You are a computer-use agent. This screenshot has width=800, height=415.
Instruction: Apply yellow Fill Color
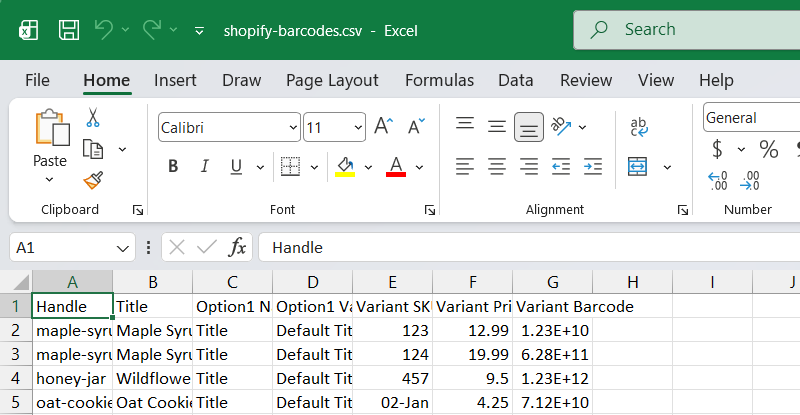tap(345, 166)
